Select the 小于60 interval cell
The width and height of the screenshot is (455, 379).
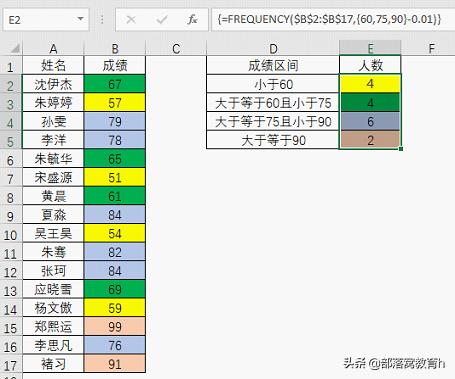click(273, 84)
